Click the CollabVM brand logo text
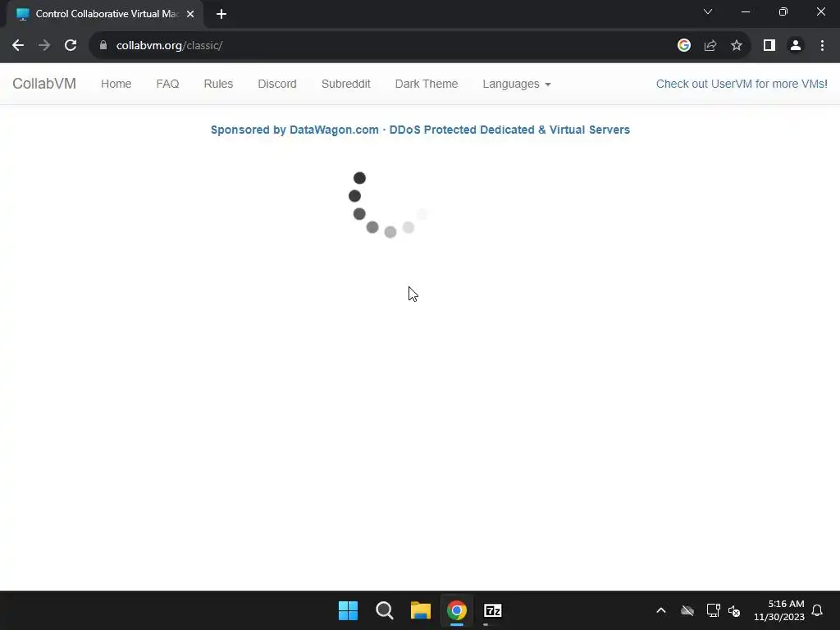 (44, 84)
